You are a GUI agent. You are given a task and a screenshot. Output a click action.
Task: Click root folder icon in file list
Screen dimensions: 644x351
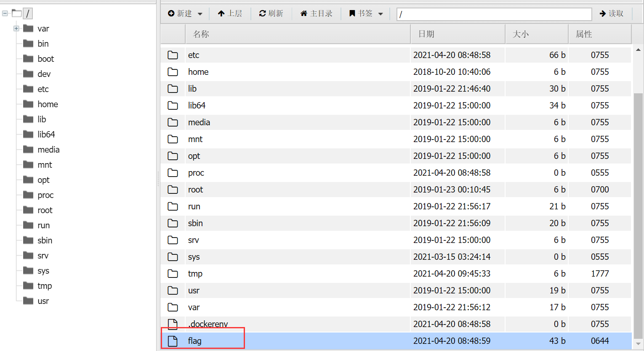[173, 190]
